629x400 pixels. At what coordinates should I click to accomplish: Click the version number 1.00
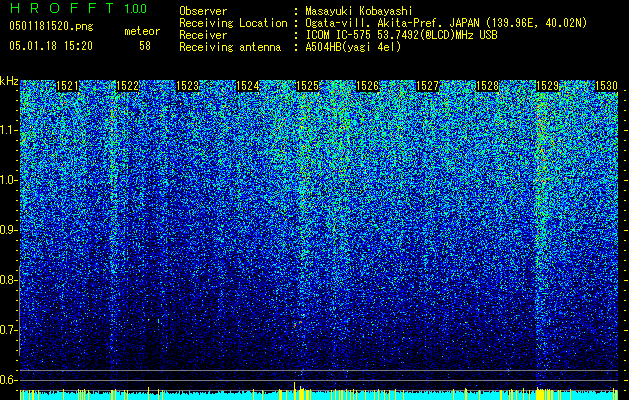coord(136,8)
